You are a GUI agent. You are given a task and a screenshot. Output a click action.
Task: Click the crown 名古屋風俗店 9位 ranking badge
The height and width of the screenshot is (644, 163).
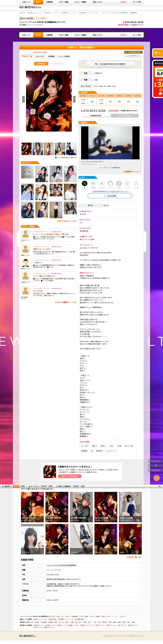tap(133, 52)
